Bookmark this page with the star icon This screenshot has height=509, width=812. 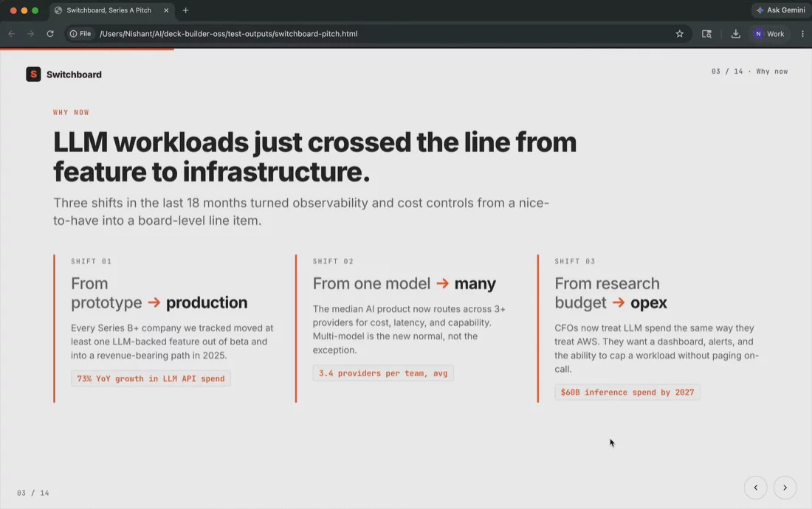(679, 34)
